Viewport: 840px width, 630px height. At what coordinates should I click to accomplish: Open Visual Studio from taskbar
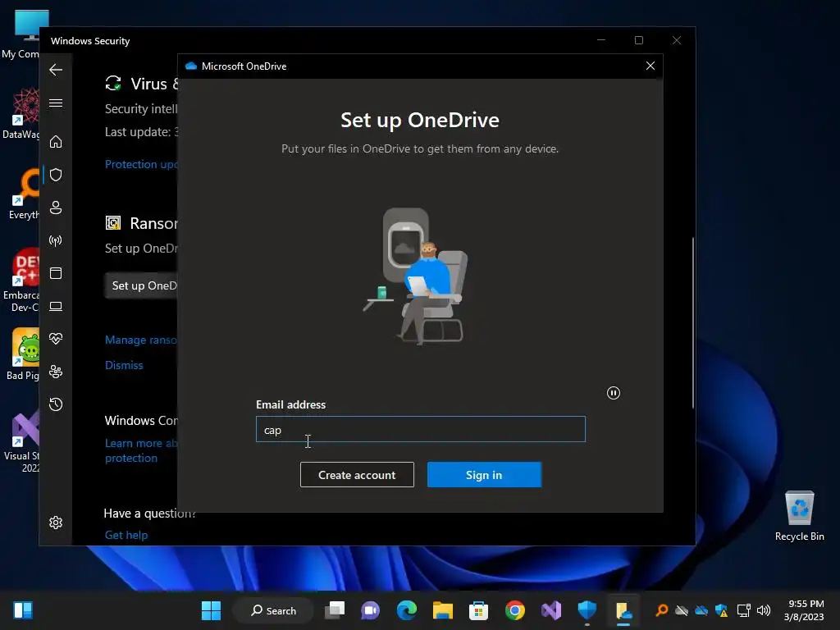(x=550, y=610)
